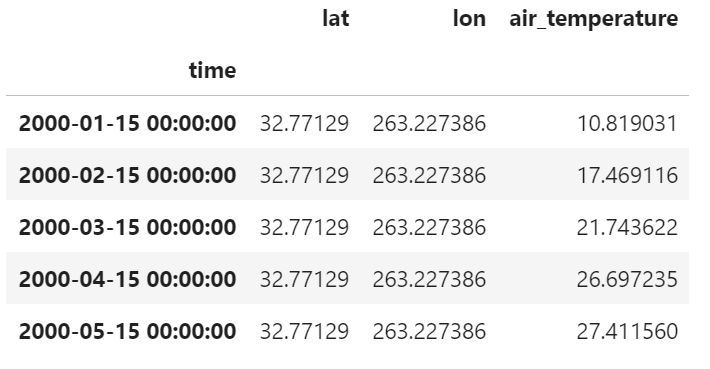710x369 pixels.
Task: Select the 2000-02-15 00:00:00 row index
Action: point(127,175)
